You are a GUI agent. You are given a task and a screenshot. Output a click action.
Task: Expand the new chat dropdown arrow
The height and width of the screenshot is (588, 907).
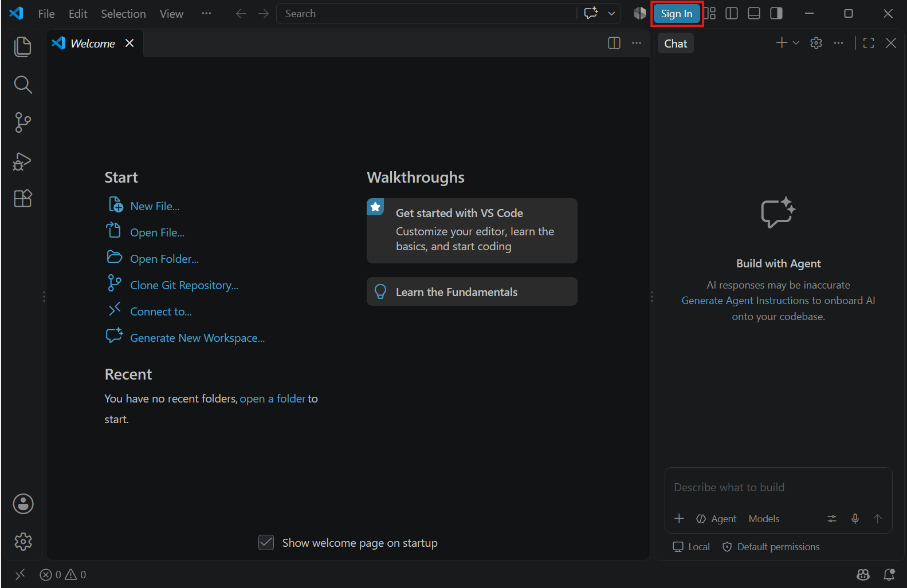coord(796,43)
